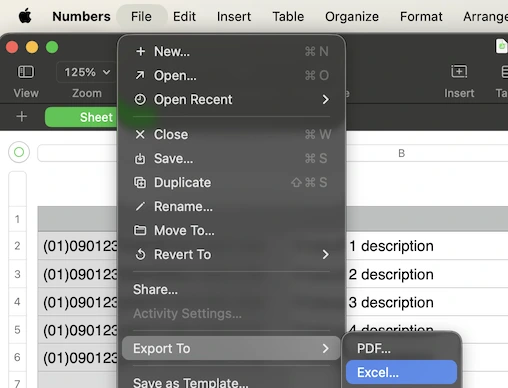This screenshot has height=388, width=508.
Task: Click the document icon in title bar
Action: [x=502, y=46]
